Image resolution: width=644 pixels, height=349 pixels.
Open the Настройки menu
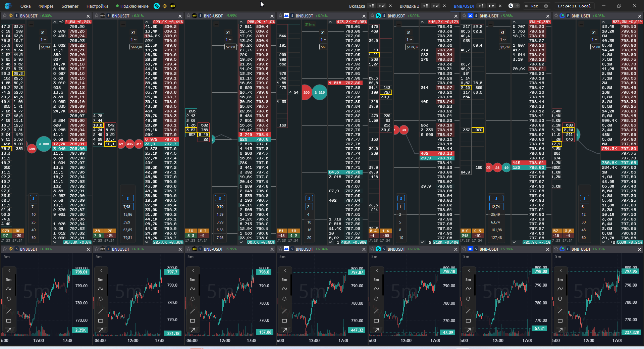pyautogui.click(x=97, y=6)
